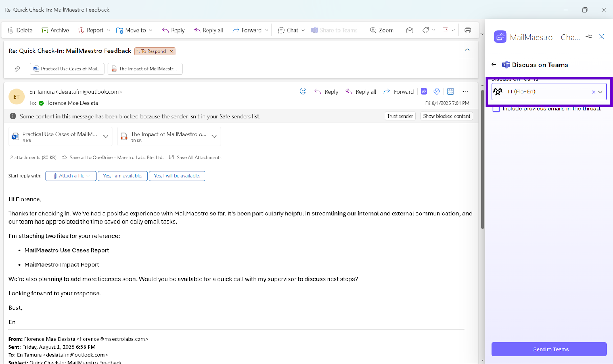Screen dimensions: 613x364
Task: Click Reply in the message header
Action: point(326,91)
